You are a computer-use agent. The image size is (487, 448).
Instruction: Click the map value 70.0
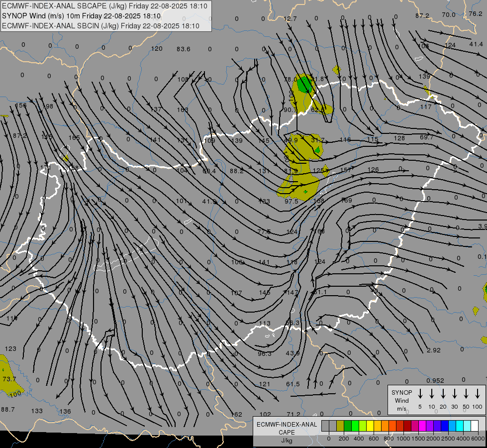[x=449, y=14]
